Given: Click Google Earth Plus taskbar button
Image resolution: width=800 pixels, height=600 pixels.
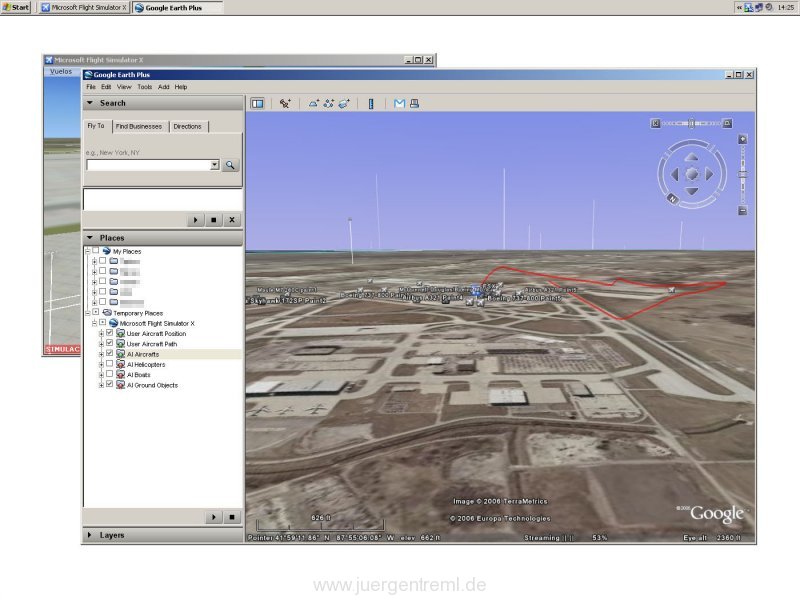Looking at the screenshot, I should [x=177, y=8].
